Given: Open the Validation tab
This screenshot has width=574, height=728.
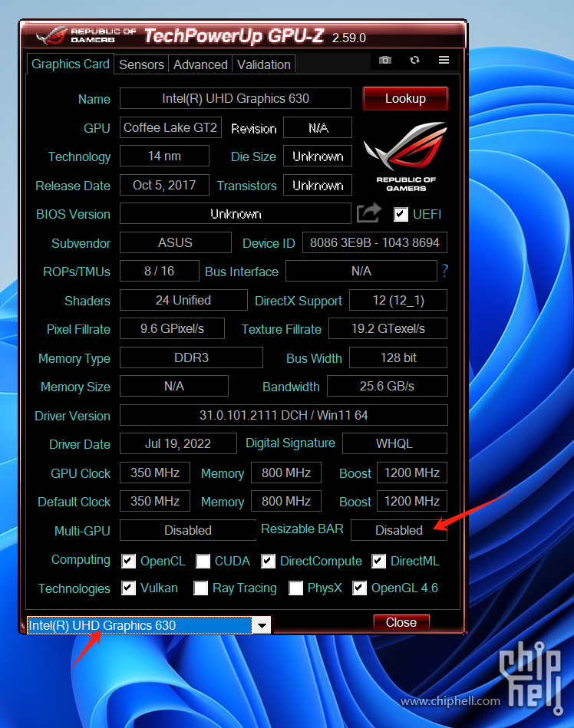Looking at the screenshot, I should pyautogui.click(x=264, y=64).
